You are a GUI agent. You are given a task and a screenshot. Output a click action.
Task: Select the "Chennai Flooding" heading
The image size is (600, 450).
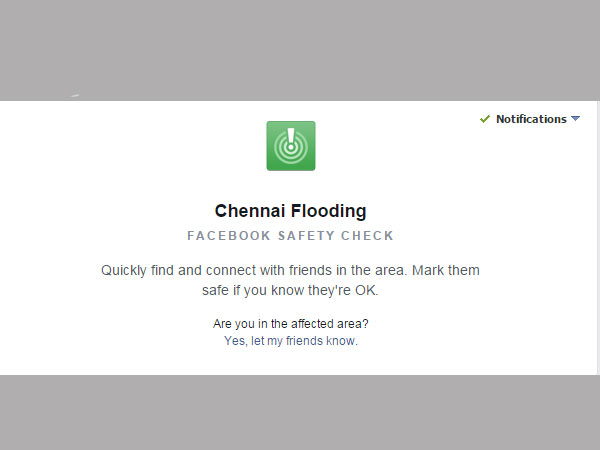click(x=291, y=211)
